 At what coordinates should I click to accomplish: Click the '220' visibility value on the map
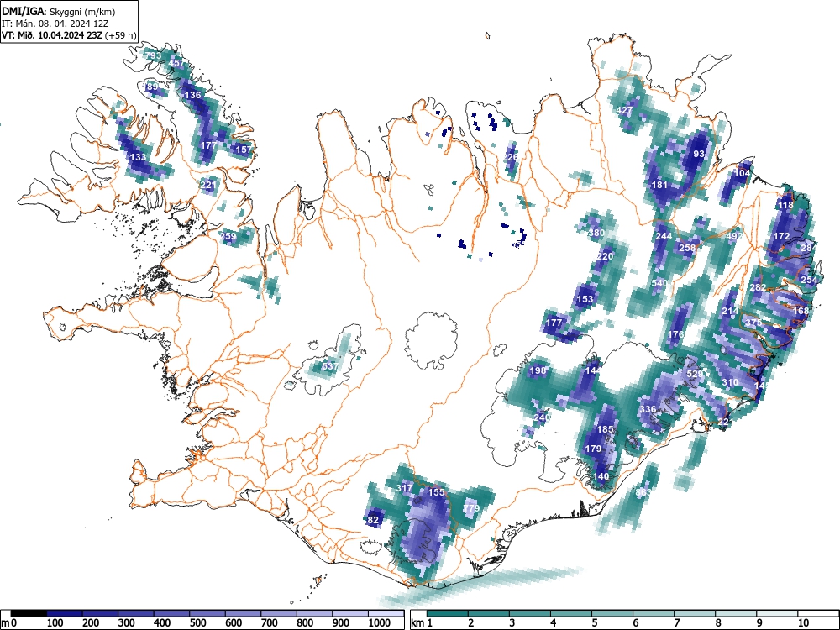tap(605, 256)
